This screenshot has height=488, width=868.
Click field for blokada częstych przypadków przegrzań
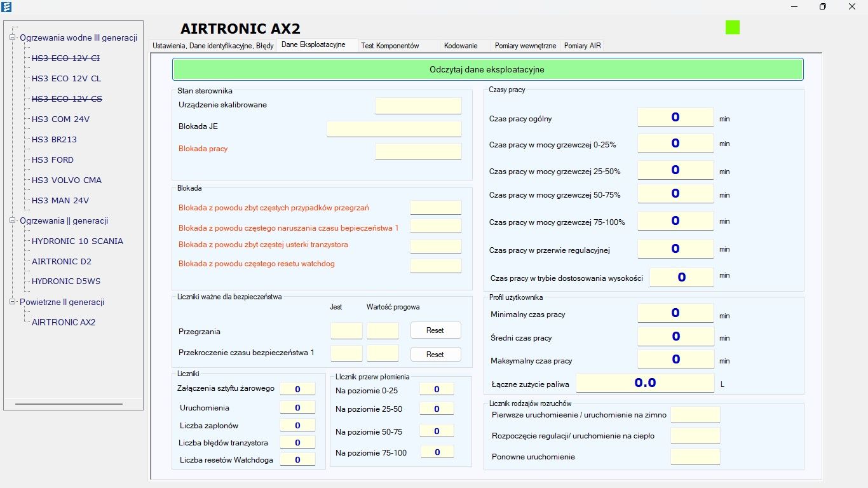(436, 207)
